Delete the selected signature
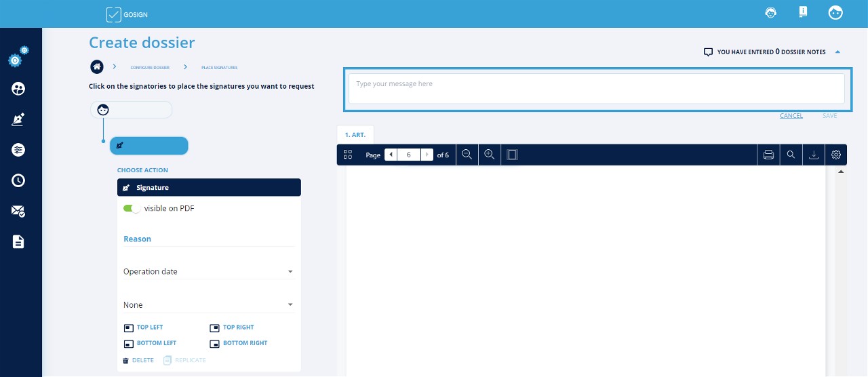The image size is (868, 377). [138, 360]
